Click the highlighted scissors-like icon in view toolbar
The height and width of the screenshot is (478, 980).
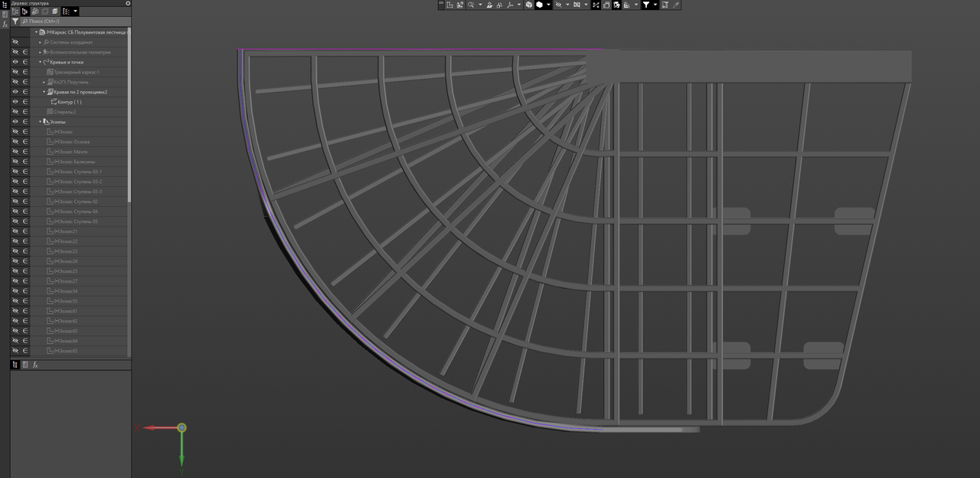tap(596, 5)
